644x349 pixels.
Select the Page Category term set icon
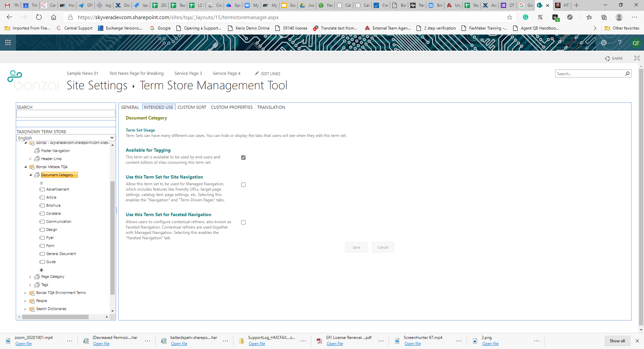[37, 277]
